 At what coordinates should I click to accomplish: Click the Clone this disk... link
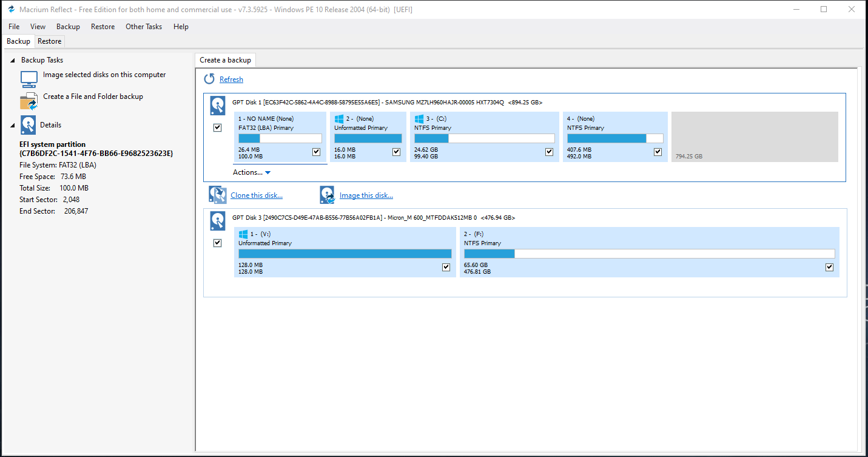pyautogui.click(x=257, y=195)
